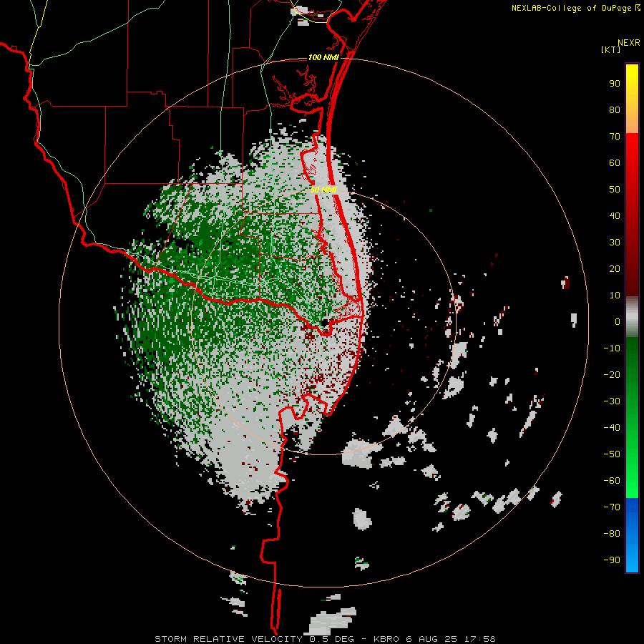Click the 100 NMI range ring label

[323, 57]
